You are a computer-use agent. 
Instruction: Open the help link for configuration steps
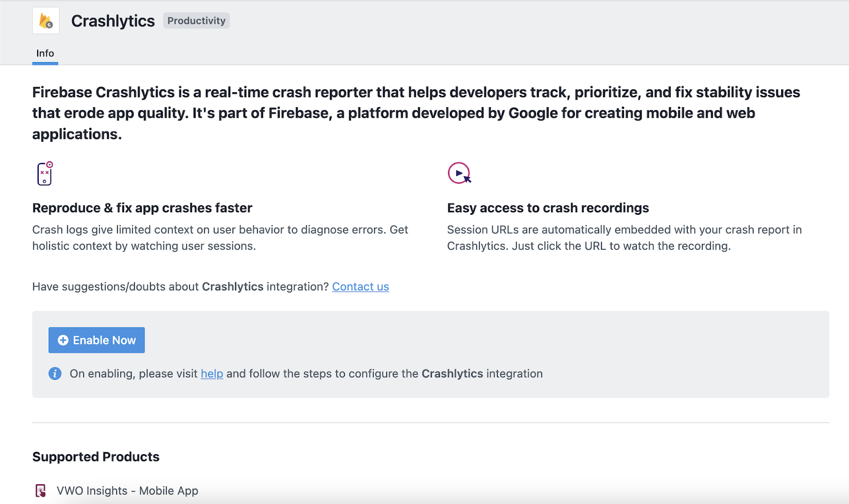[212, 373]
